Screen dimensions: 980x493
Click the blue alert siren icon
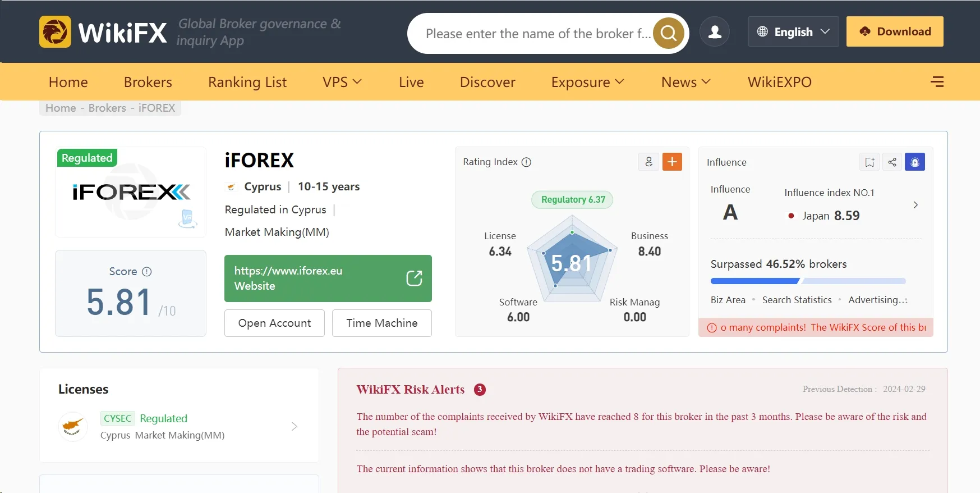point(915,162)
